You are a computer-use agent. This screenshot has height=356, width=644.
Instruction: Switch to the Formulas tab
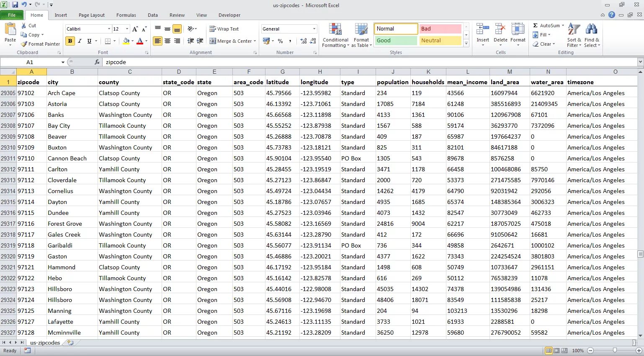pos(126,15)
